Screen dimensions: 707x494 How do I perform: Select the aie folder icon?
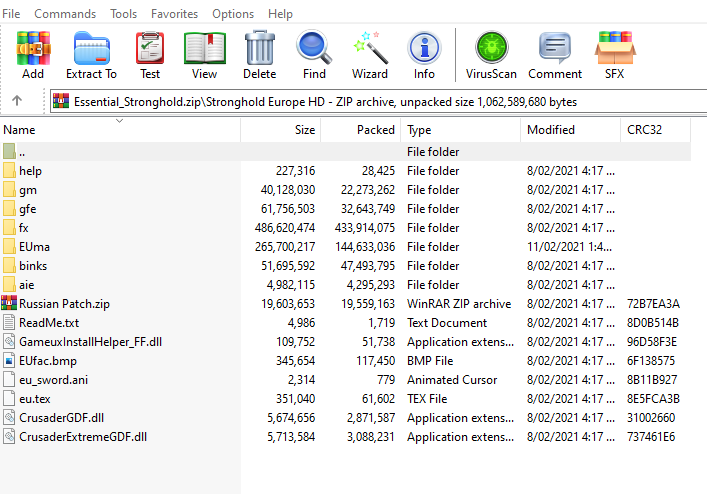pos(9,284)
